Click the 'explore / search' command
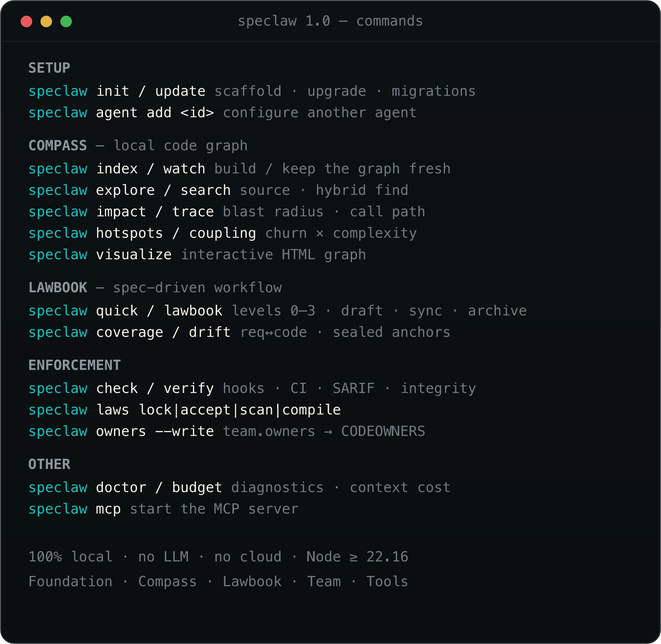The height and width of the screenshot is (644, 661). tap(163, 190)
